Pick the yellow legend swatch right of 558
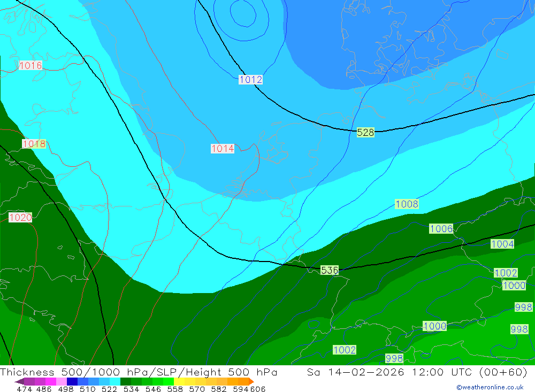This screenshot has width=535, height=392. coord(179,381)
